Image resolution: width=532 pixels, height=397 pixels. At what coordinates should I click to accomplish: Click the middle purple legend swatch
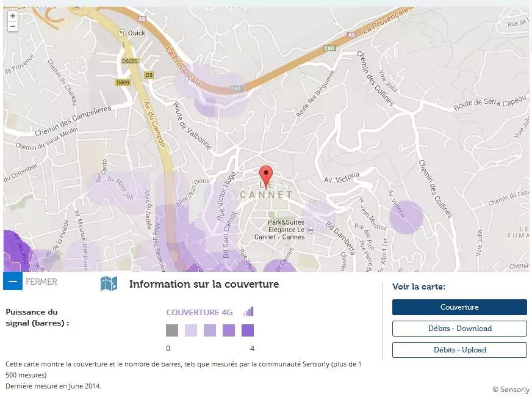pos(210,330)
